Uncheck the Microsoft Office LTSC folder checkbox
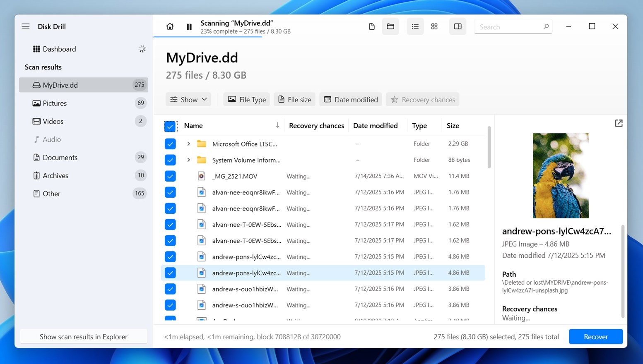The image size is (643, 364). pos(170,144)
